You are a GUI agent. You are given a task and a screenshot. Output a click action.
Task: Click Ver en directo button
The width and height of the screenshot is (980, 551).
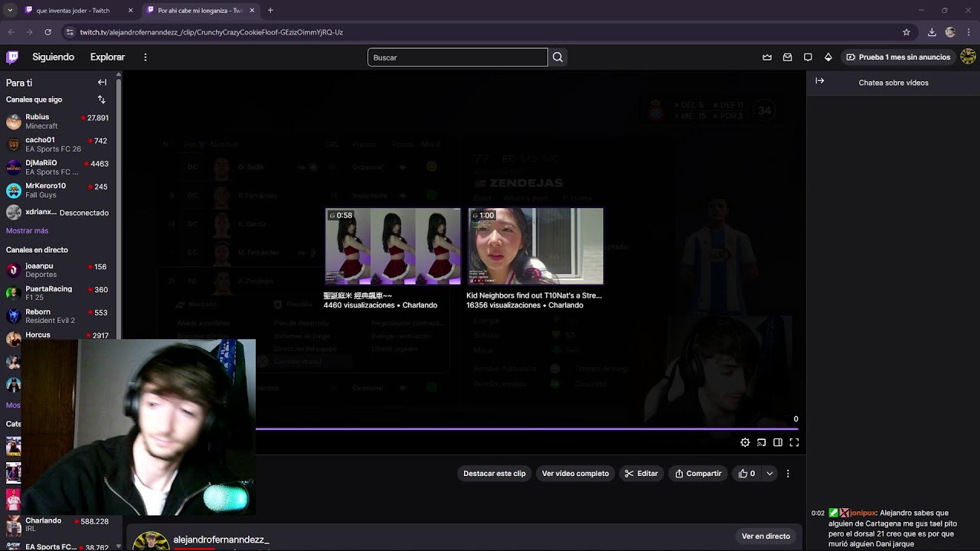point(766,536)
